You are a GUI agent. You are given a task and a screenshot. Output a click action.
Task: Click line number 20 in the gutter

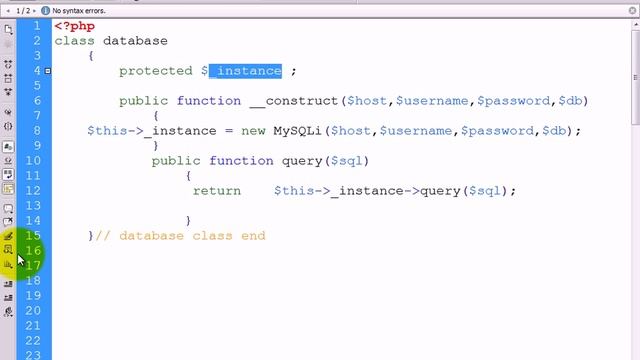click(x=33, y=311)
